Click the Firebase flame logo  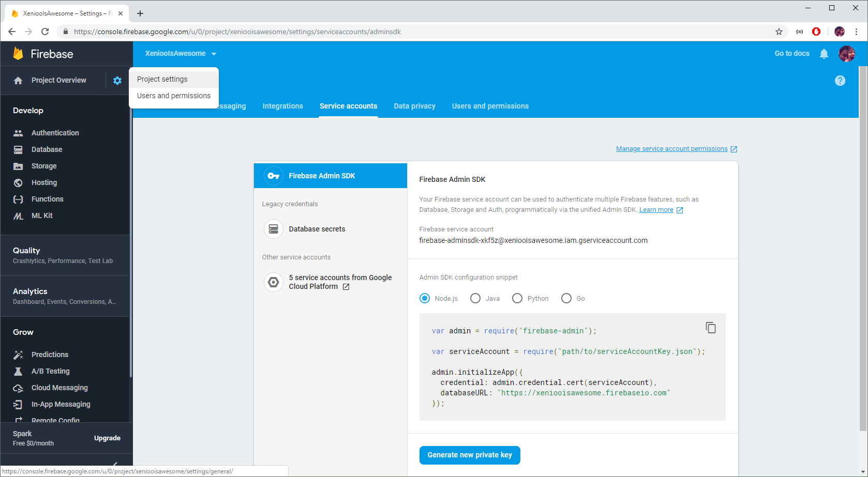click(x=18, y=54)
